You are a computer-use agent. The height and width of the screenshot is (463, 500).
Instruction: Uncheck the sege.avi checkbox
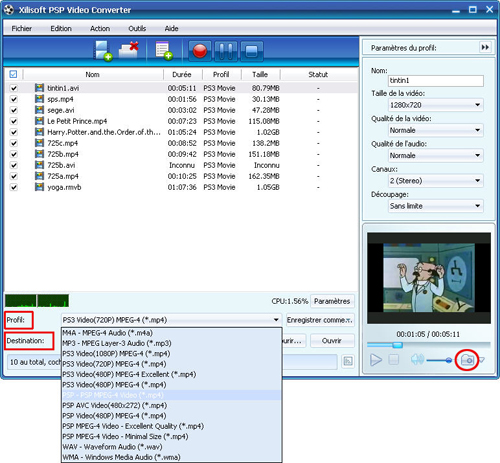(13, 110)
